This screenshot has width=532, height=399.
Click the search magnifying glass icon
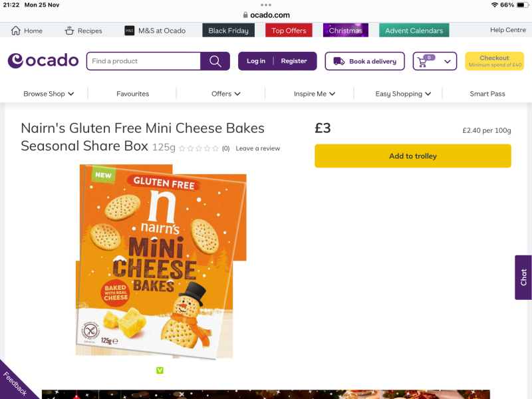214,61
